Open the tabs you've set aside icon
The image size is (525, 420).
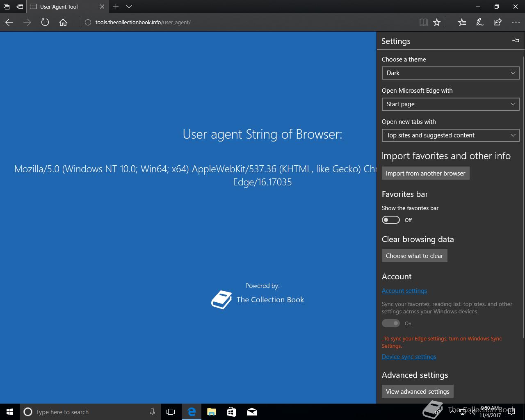(x=7, y=7)
